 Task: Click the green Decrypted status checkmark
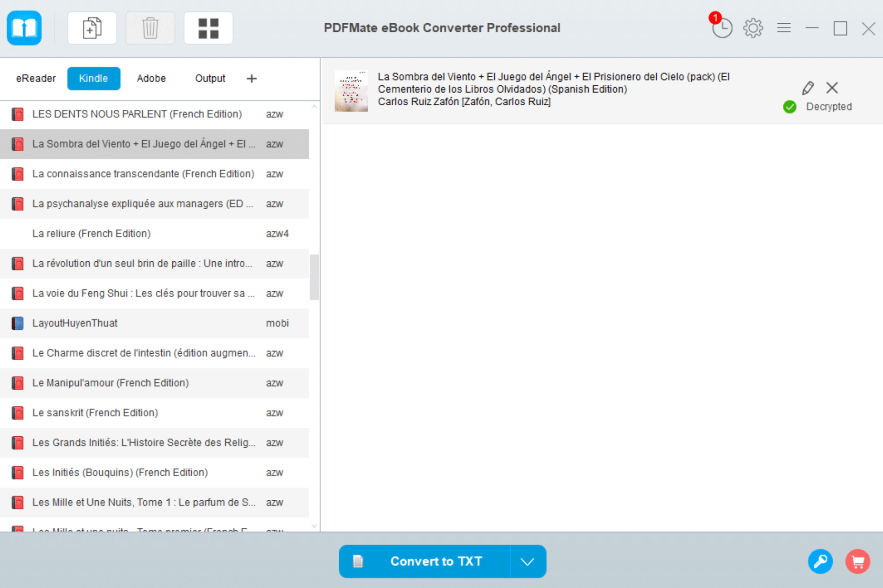pyautogui.click(x=790, y=107)
